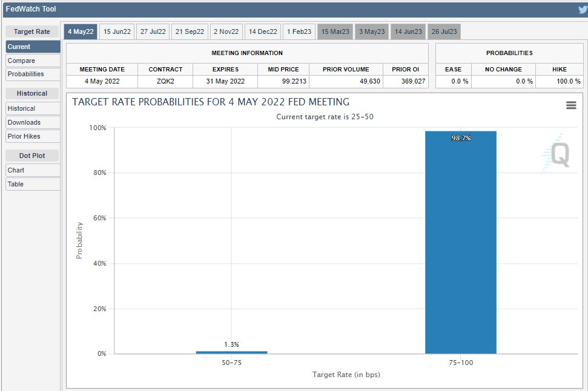Open the Probabilities sidebar item

pyautogui.click(x=33, y=74)
